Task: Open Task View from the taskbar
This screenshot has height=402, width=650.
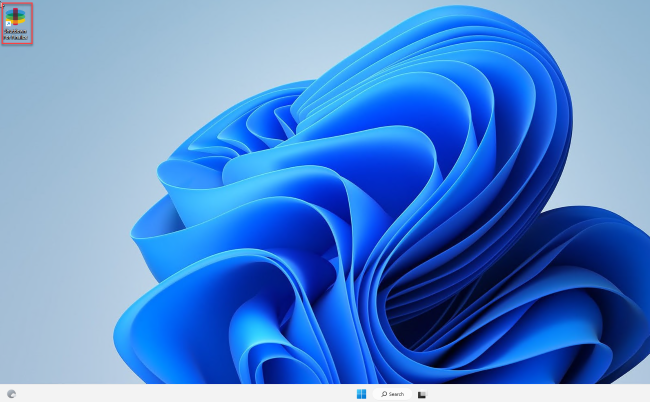Action: point(422,395)
